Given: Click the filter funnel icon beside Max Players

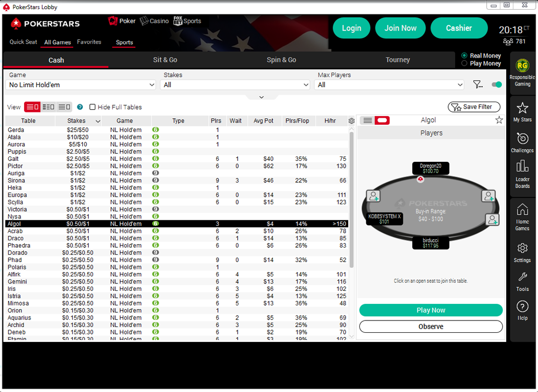Looking at the screenshot, I should pyautogui.click(x=478, y=84).
